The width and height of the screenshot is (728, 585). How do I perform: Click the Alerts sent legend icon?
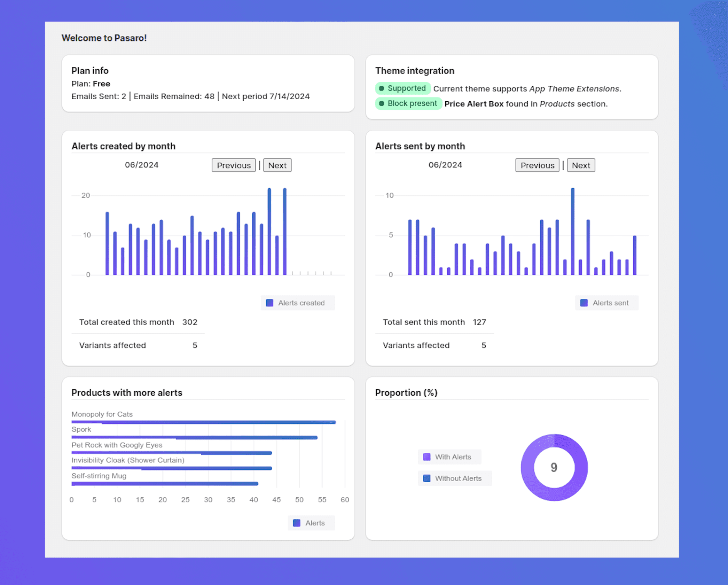click(x=584, y=303)
